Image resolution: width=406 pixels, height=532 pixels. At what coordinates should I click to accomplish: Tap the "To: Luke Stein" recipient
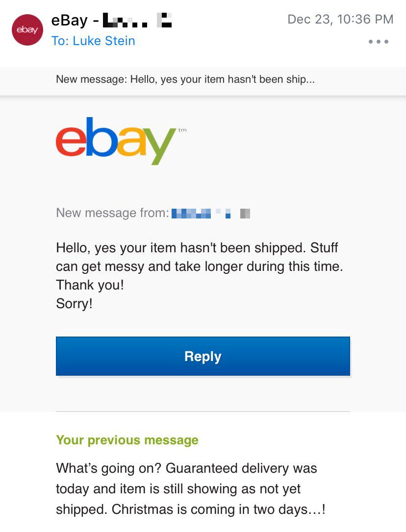(93, 41)
